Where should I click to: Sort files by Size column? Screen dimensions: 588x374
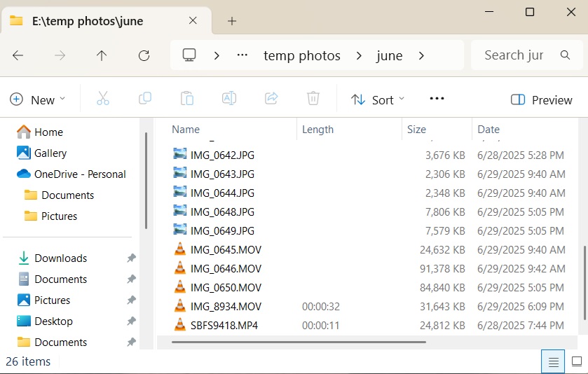click(417, 129)
